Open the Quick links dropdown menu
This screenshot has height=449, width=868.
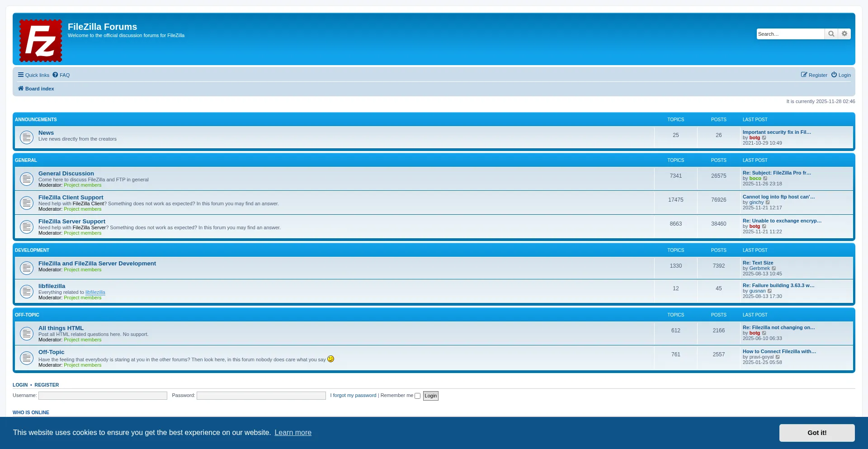pyautogui.click(x=33, y=75)
